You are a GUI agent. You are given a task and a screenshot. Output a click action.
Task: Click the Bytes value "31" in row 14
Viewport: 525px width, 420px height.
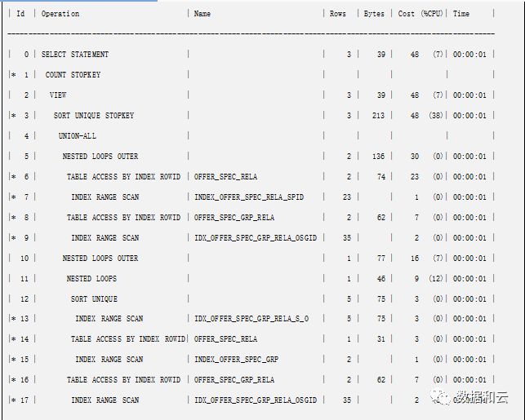381,339
